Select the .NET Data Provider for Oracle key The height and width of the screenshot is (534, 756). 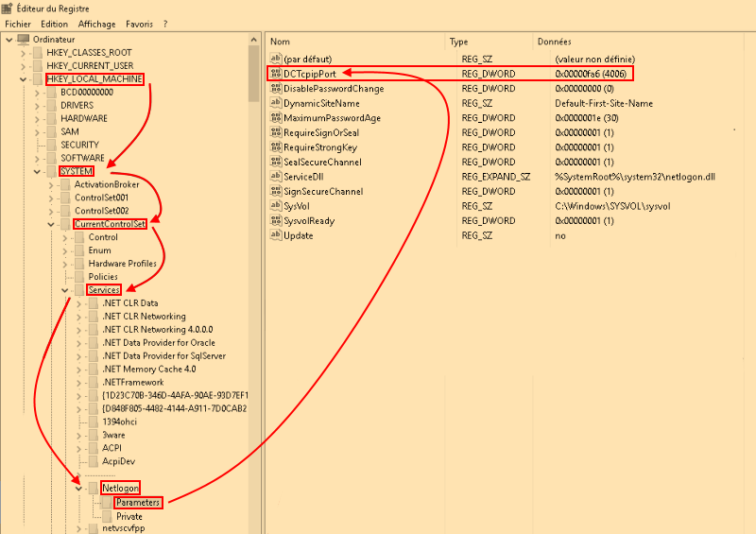coord(159,342)
